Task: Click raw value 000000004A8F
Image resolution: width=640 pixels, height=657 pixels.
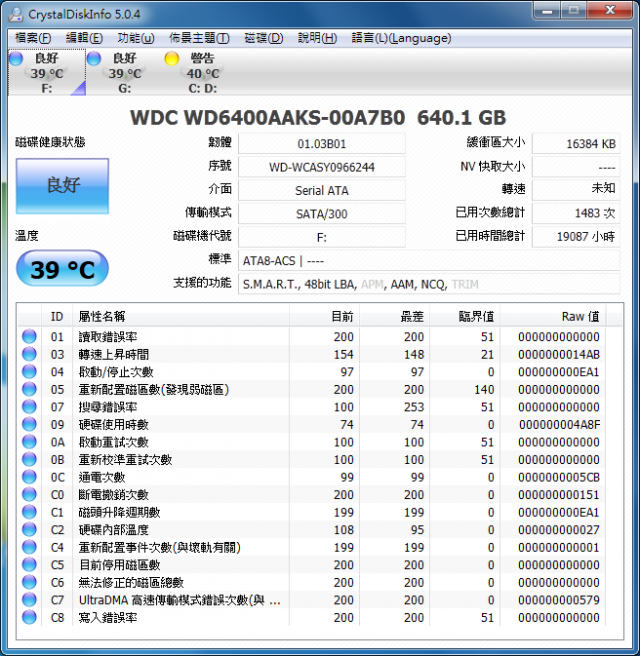Action: click(x=559, y=425)
